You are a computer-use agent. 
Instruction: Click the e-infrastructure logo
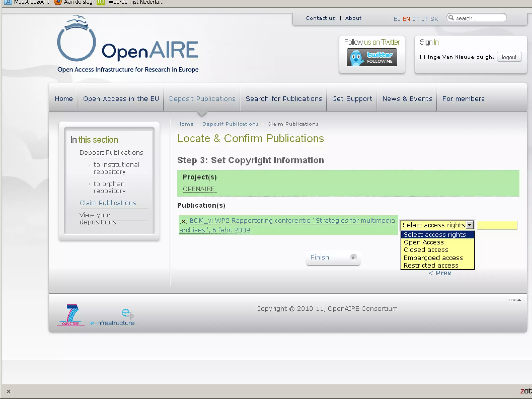click(x=112, y=317)
